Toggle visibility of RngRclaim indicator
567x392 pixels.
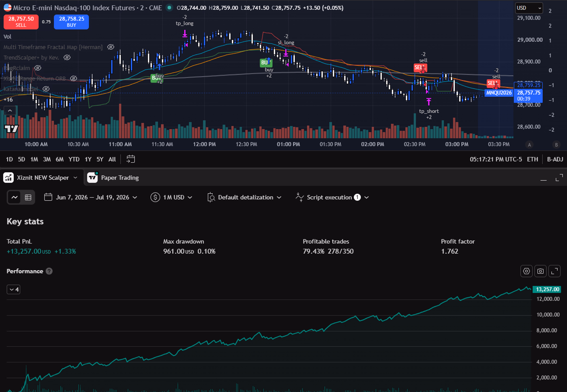38,68
